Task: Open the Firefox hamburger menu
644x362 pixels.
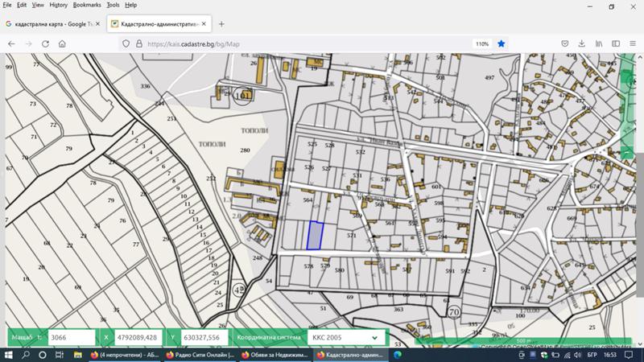Action: [633, 43]
